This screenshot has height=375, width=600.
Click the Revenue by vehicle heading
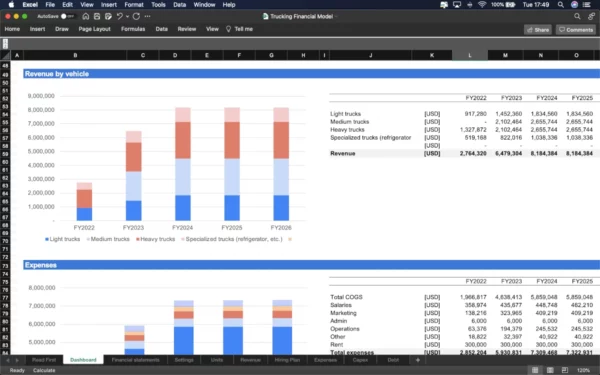(57, 74)
